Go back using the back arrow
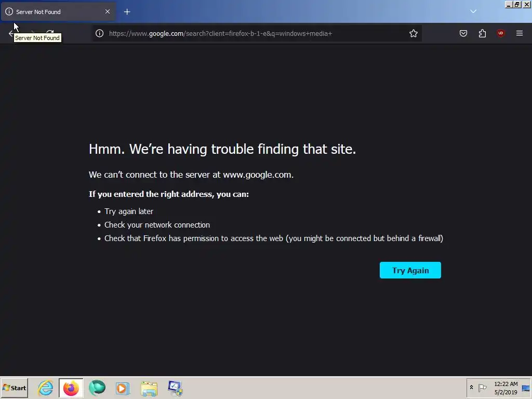The height and width of the screenshot is (399, 532). click(11, 33)
